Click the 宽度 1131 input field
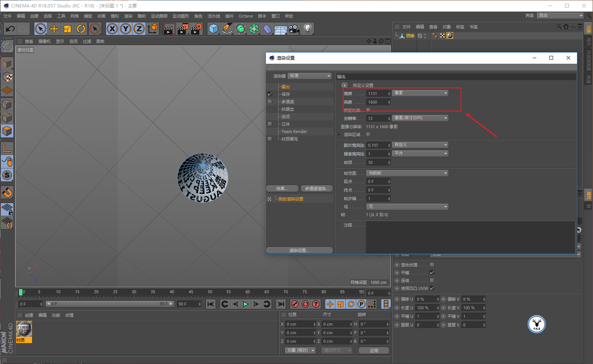The height and width of the screenshot is (364, 593). 379,94
